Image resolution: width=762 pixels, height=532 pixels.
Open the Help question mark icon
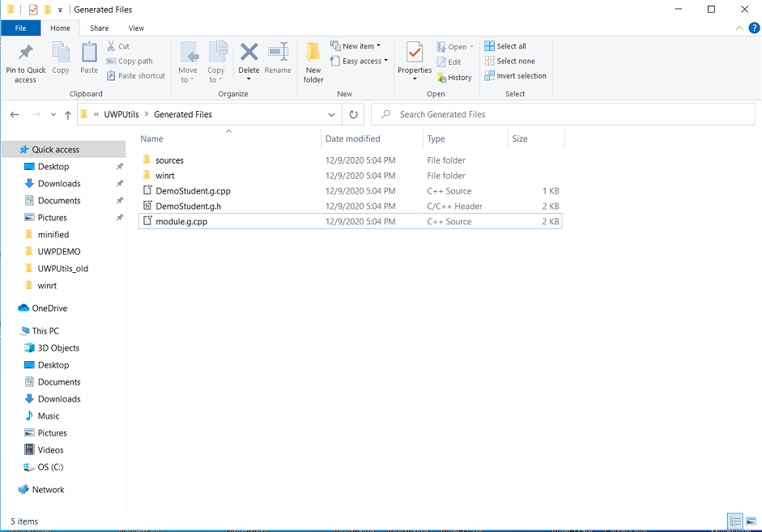(754, 28)
